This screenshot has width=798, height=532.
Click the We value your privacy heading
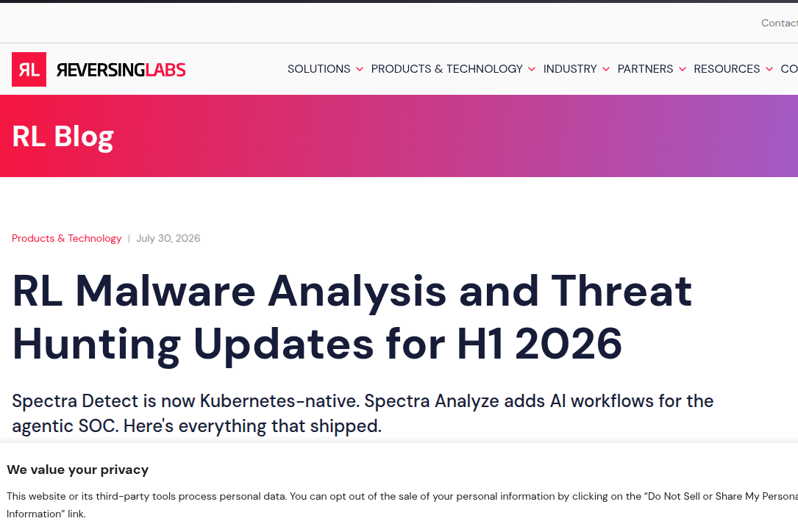77,470
